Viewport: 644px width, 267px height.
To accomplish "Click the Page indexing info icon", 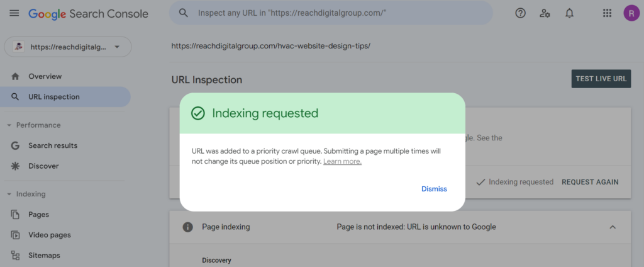I will tap(187, 227).
